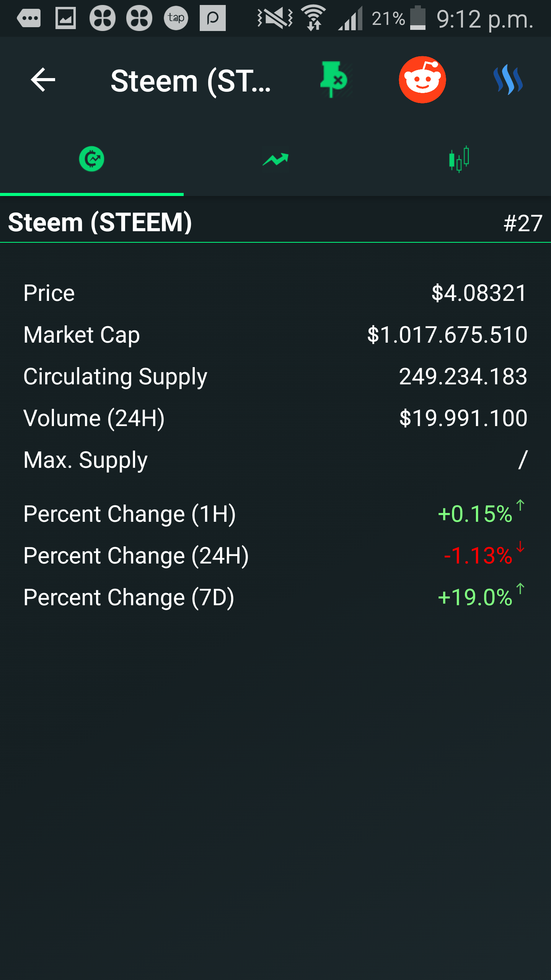Image resolution: width=551 pixels, height=980 pixels.
Task: Open the Reddit community icon
Action: point(422,80)
